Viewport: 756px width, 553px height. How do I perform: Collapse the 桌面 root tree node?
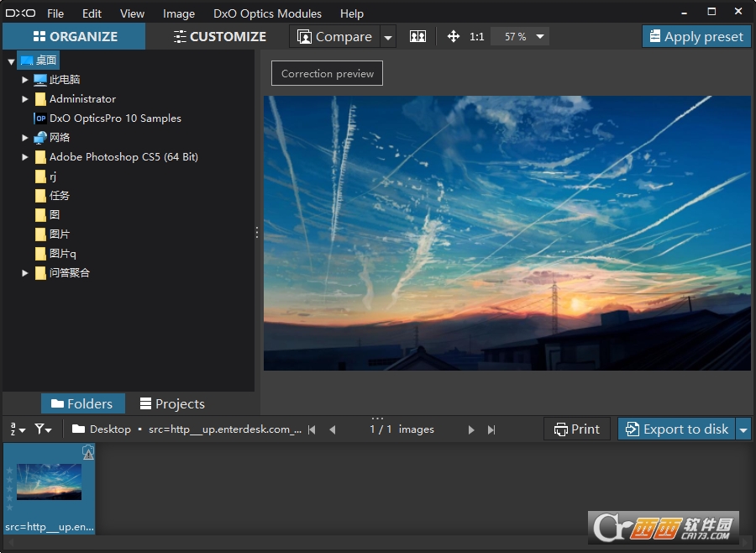(x=11, y=61)
